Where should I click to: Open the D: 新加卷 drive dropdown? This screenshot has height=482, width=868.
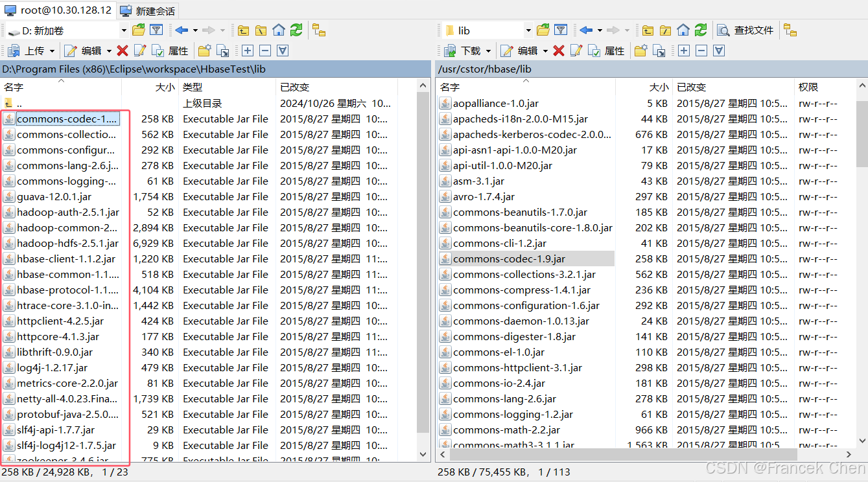(x=124, y=30)
